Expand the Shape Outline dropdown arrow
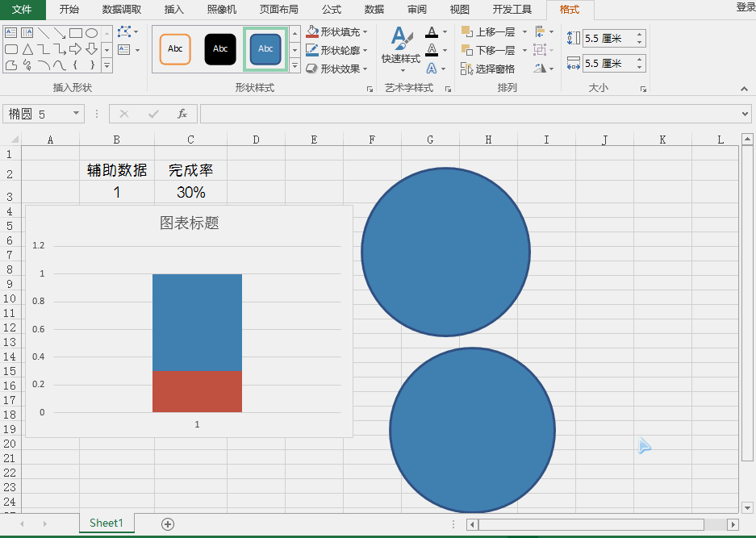The image size is (756, 538). [x=365, y=50]
